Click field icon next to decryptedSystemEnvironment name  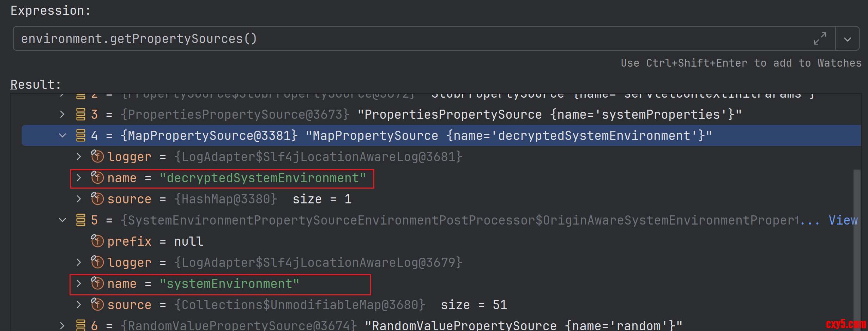(x=97, y=178)
